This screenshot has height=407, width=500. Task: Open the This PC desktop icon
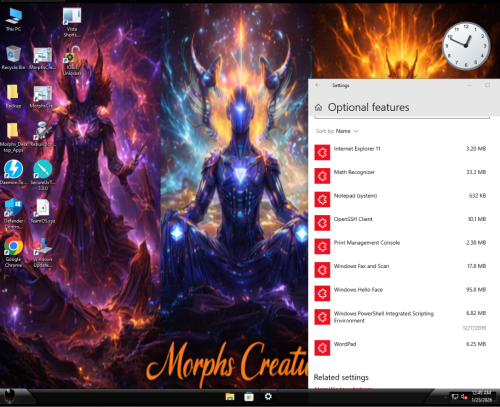pyautogui.click(x=13, y=19)
